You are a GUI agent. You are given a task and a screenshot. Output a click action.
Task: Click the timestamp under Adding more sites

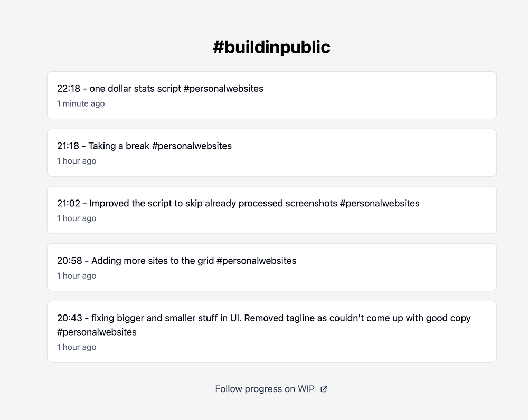(x=77, y=275)
